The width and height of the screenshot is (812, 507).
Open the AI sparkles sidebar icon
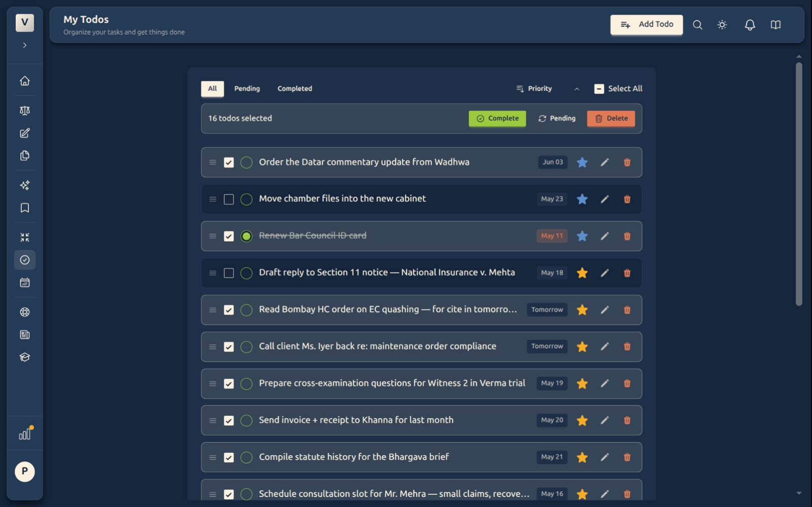click(24, 185)
